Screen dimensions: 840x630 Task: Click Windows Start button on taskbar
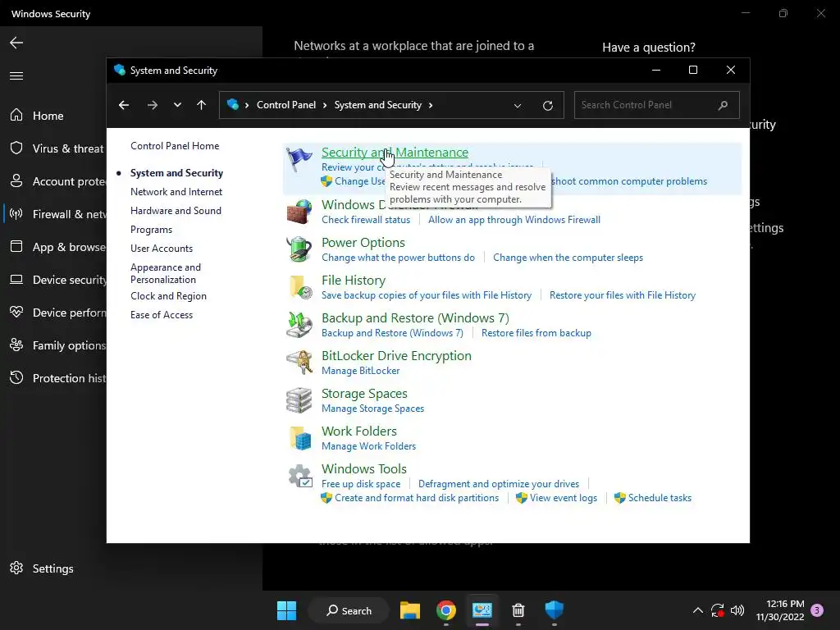pos(286,610)
